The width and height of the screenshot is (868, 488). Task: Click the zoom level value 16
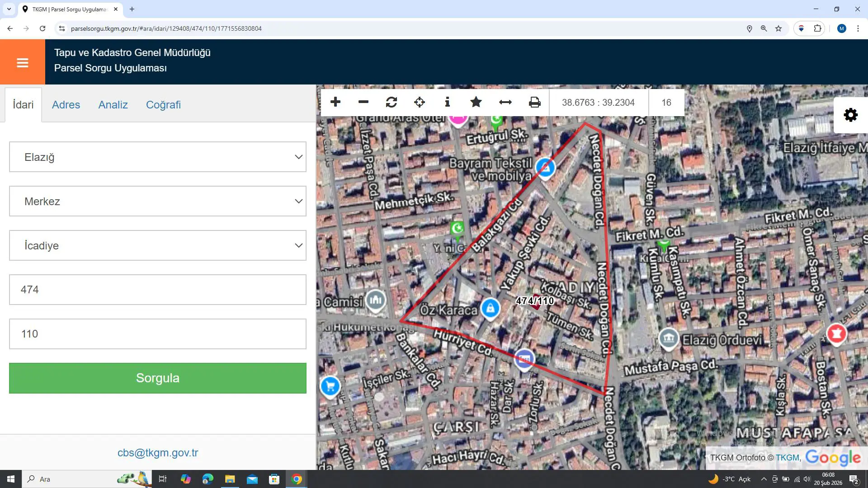[x=666, y=103]
